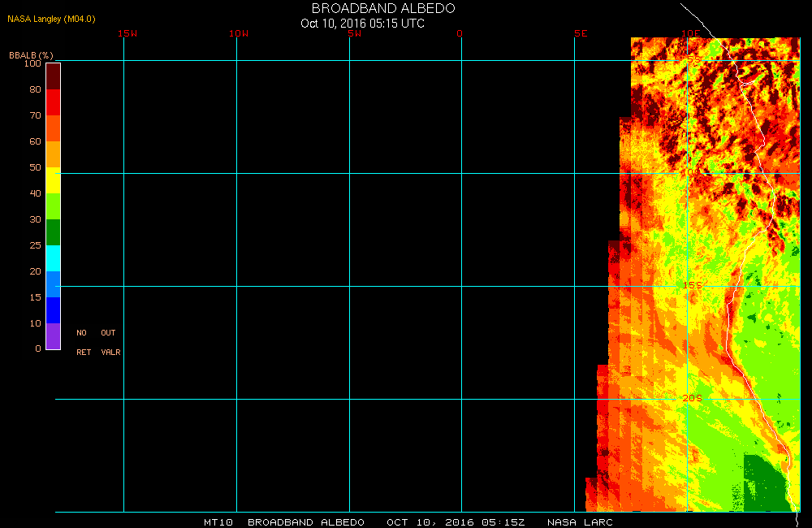Click the 15W longitude label
Image resolution: width=812 pixels, height=528 pixels.
point(127,33)
